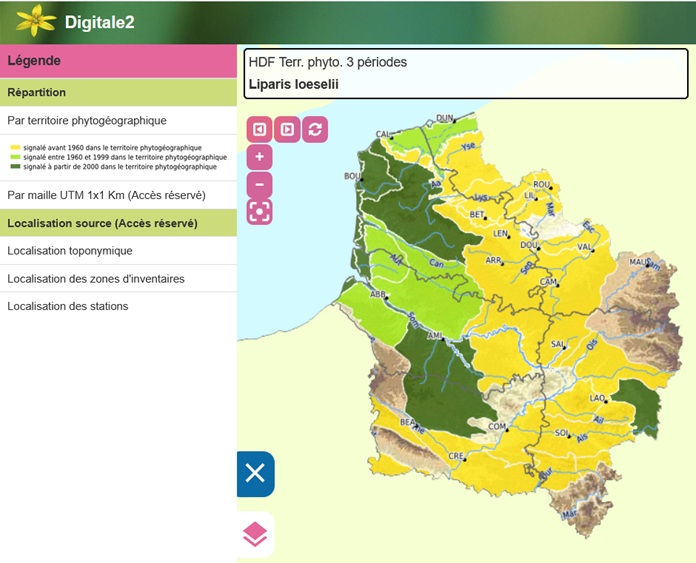Open the map layers stack icon
This screenshot has width=696, height=563.
(x=255, y=535)
